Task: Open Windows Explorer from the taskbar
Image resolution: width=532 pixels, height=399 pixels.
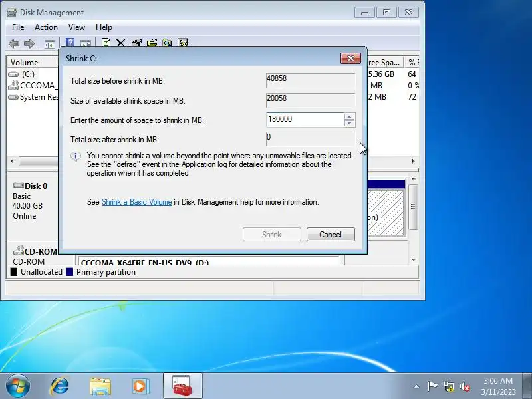Action: [x=100, y=386]
